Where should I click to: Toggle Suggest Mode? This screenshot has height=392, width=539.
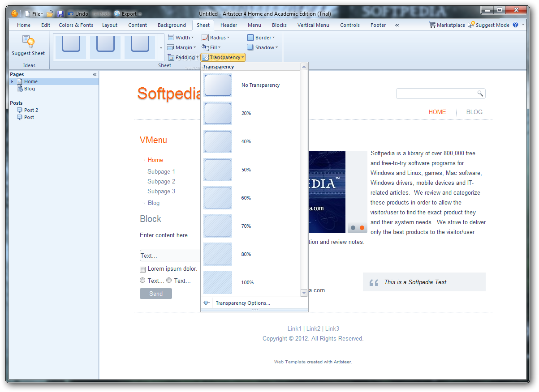pyautogui.click(x=488, y=25)
